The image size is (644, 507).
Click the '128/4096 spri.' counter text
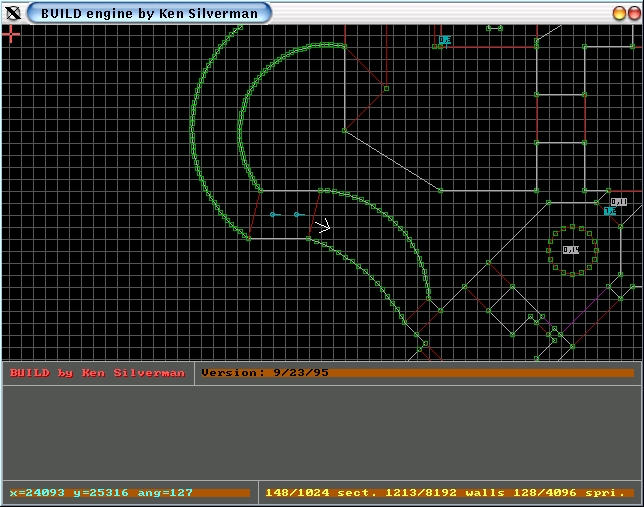tap(569, 492)
